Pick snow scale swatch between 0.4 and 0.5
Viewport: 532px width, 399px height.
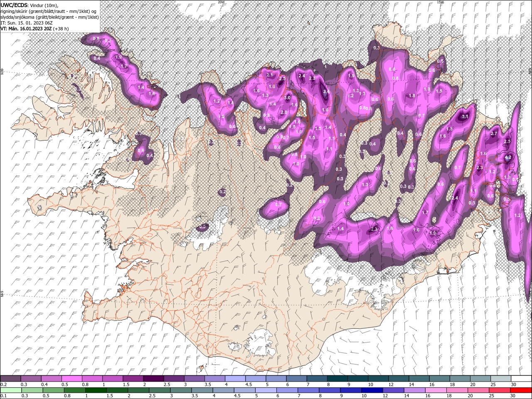51,378
